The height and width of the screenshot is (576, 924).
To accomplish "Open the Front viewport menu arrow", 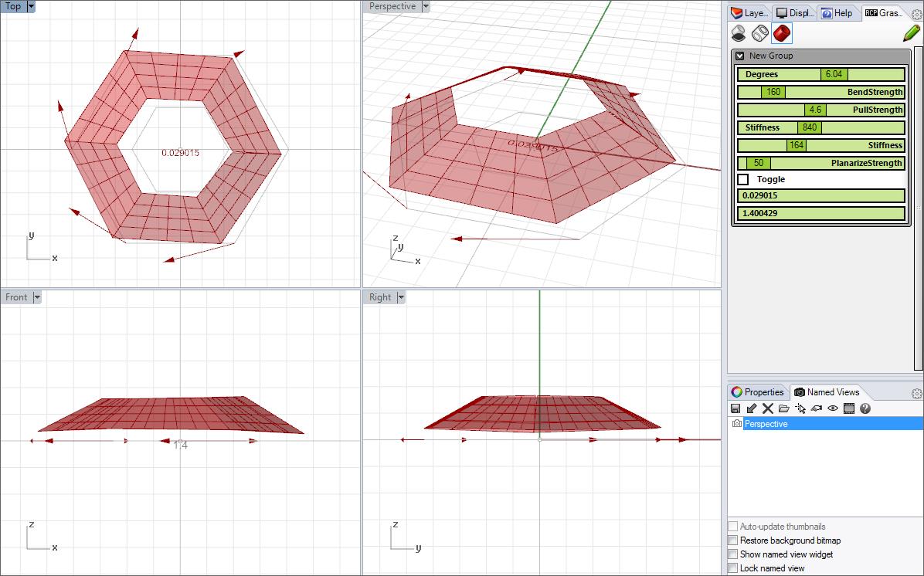I will pos(37,297).
